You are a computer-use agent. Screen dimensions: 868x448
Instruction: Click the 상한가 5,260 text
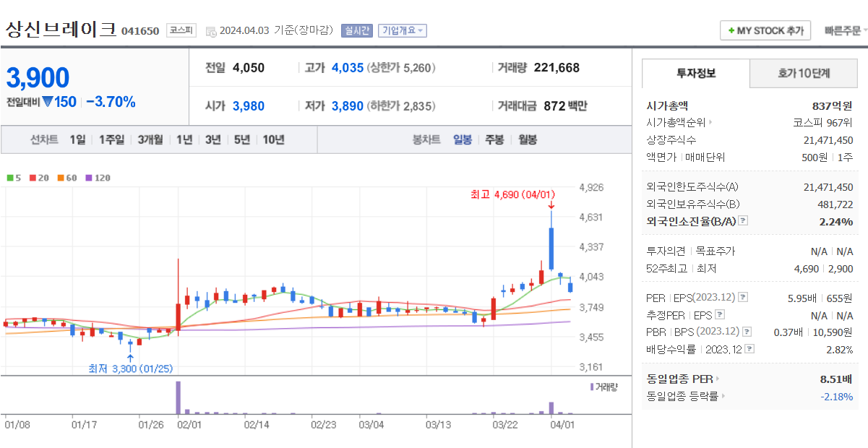[x=402, y=68]
